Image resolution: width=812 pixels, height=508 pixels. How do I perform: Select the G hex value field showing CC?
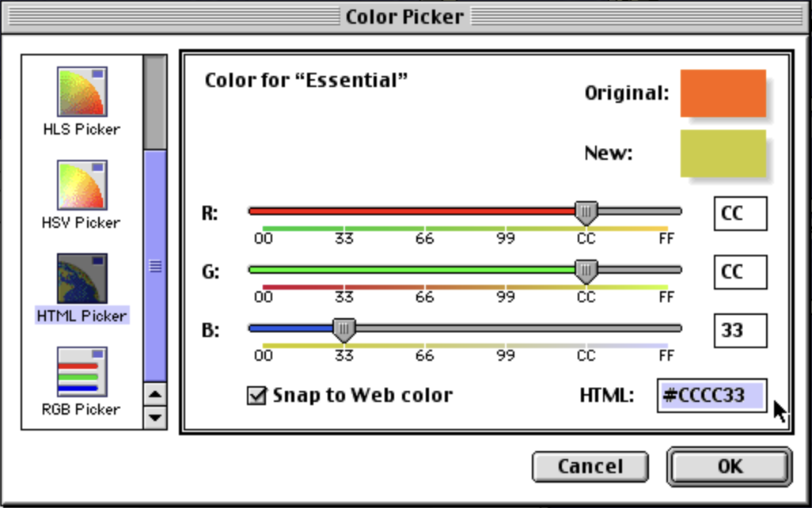coord(740,271)
